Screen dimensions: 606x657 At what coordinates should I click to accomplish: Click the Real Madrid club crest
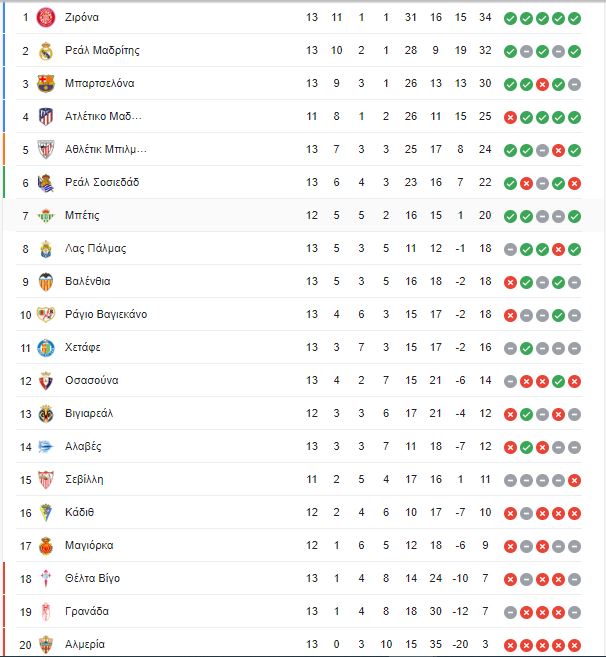(x=46, y=51)
